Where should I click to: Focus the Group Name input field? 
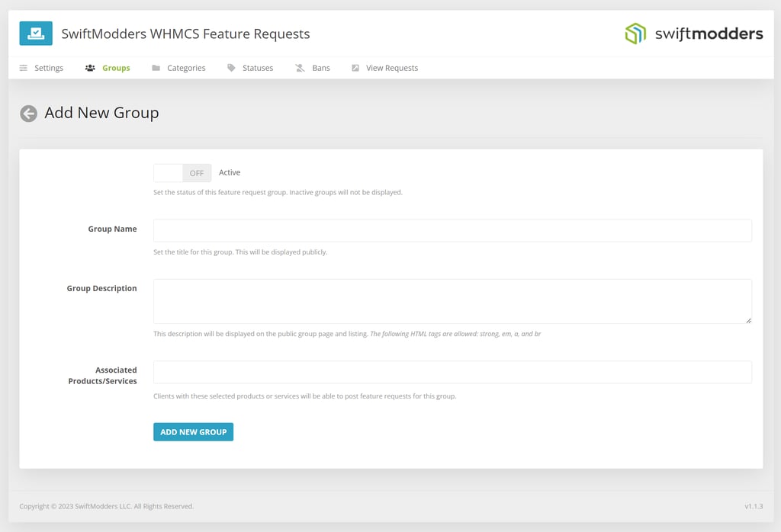tap(452, 230)
